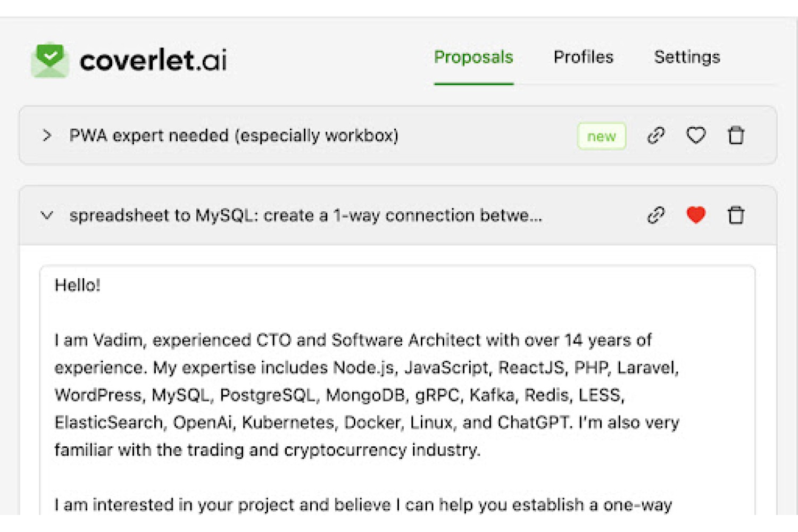This screenshot has height=532, width=798.
Task: Delete the spreadsheet to MySQL proposal
Action: 736,215
